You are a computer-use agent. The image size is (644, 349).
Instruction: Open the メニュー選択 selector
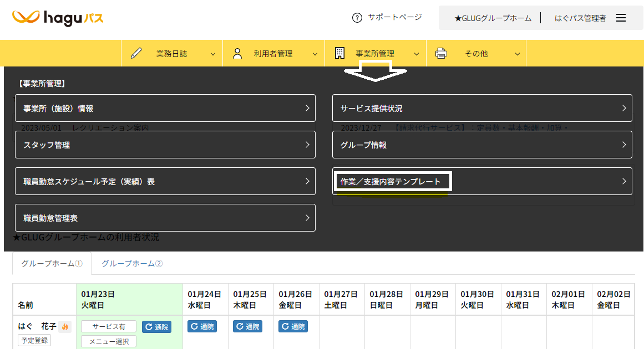pos(109,342)
